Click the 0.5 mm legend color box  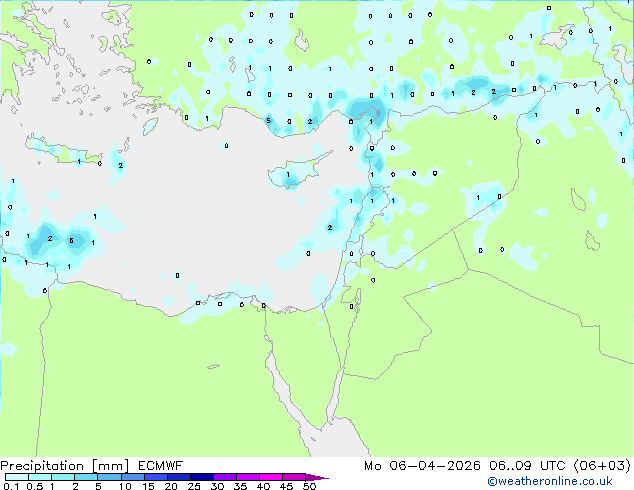click(x=40, y=477)
